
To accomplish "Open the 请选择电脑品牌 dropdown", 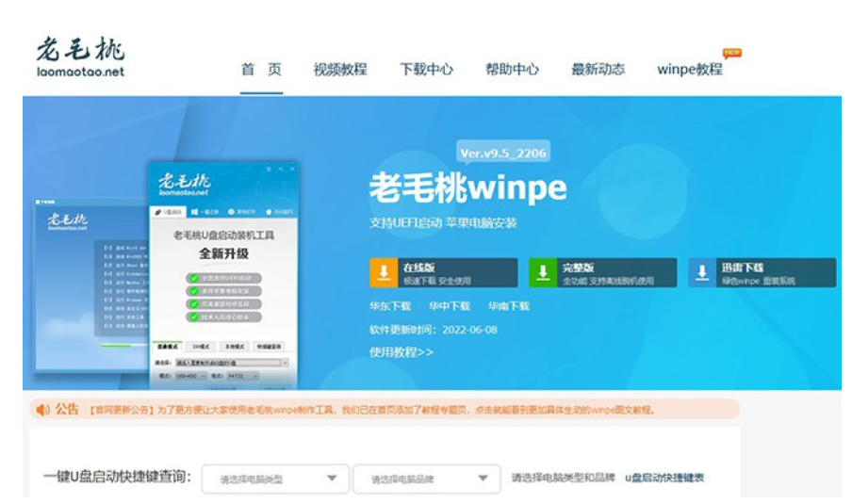I will 426,479.
